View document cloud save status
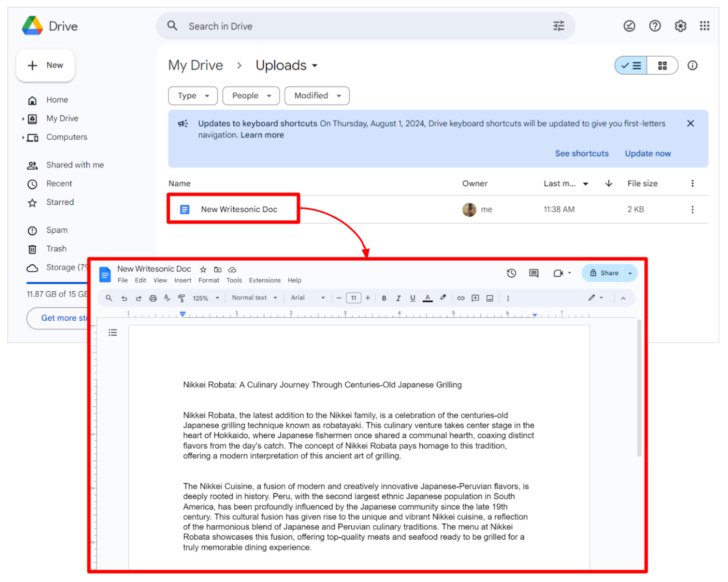 click(232, 269)
